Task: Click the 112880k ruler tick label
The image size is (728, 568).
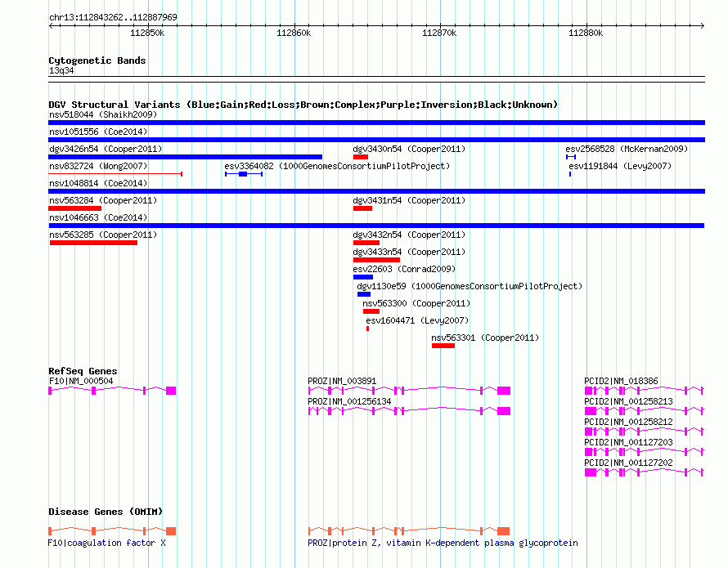Action: [x=586, y=33]
